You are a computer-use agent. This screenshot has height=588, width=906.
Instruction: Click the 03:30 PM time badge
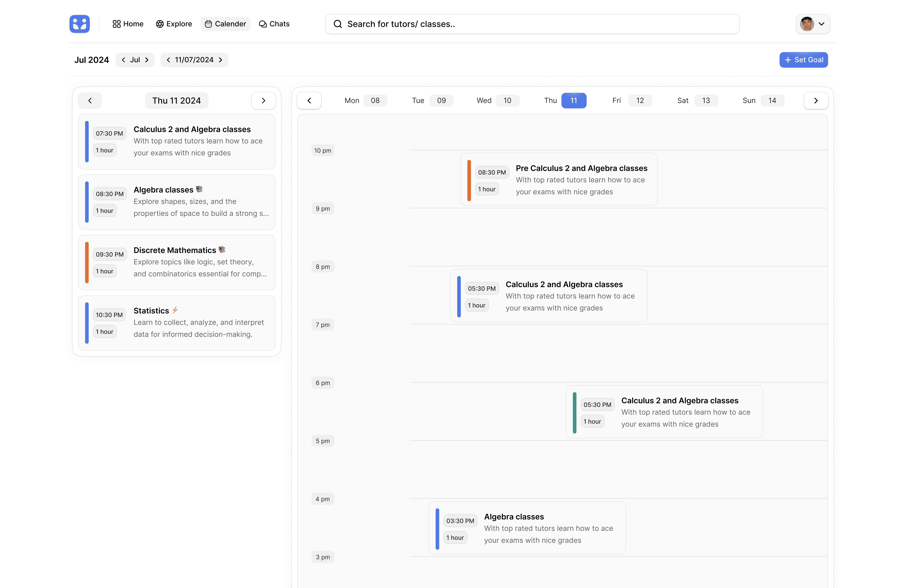click(460, 521)
